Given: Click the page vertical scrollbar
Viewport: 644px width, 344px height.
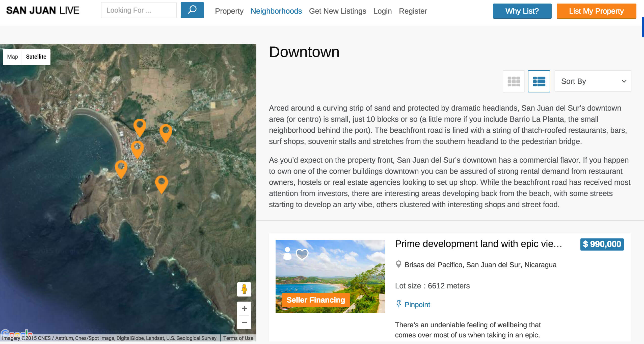Looking at the screenshot, I should (643, 27).
